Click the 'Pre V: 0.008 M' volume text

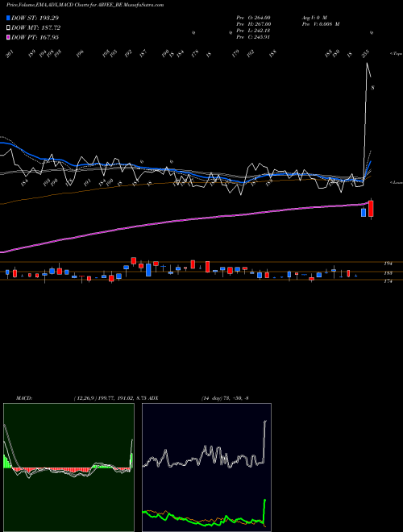(x=320, y=24)
